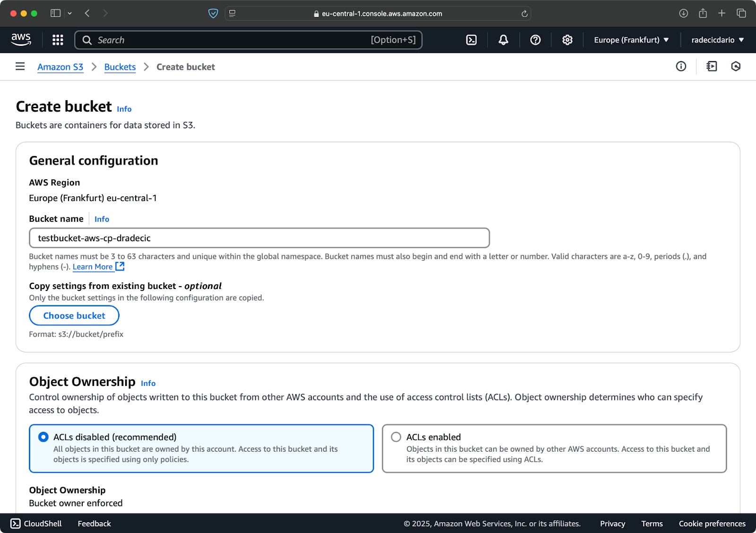Open the Learn More naming rules link
The width and height of the screenshot is (756, 533).
tap(93, 267)
